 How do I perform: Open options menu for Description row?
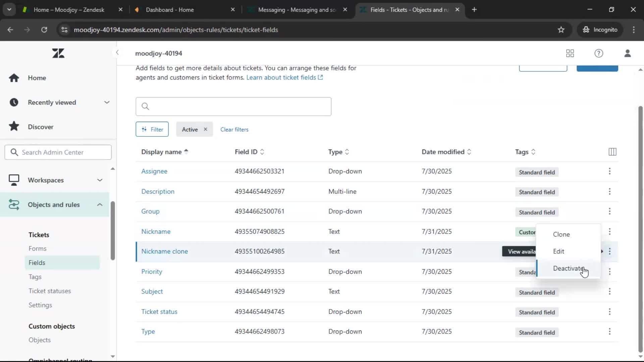point(609,191)
